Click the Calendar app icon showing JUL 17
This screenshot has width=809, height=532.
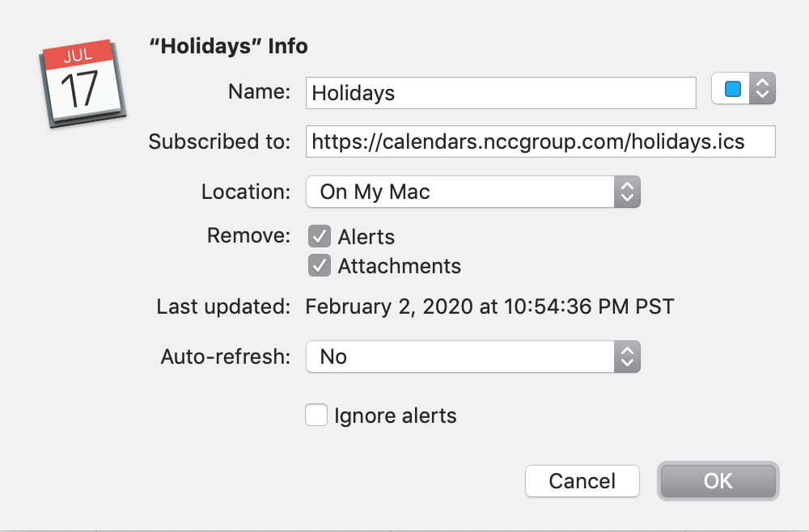point(83,83)
